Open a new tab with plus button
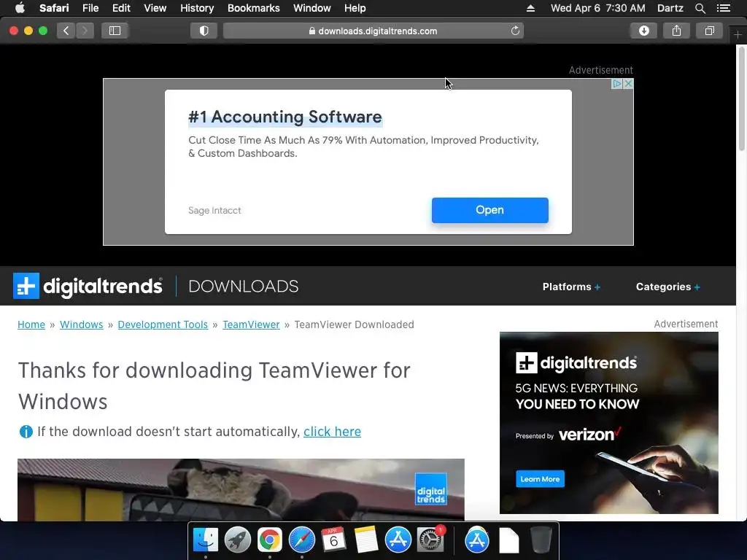This screenshot has width=747, height=560. pyautogui.click(x=738, y=35)
